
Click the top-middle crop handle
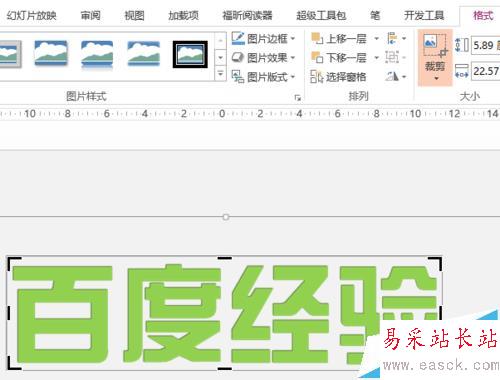(224, 258)
